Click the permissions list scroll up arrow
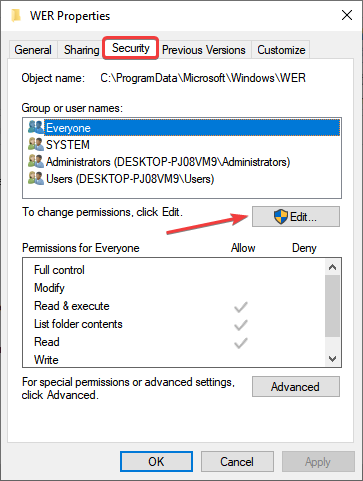363x481 pixels. coord(332,267)
